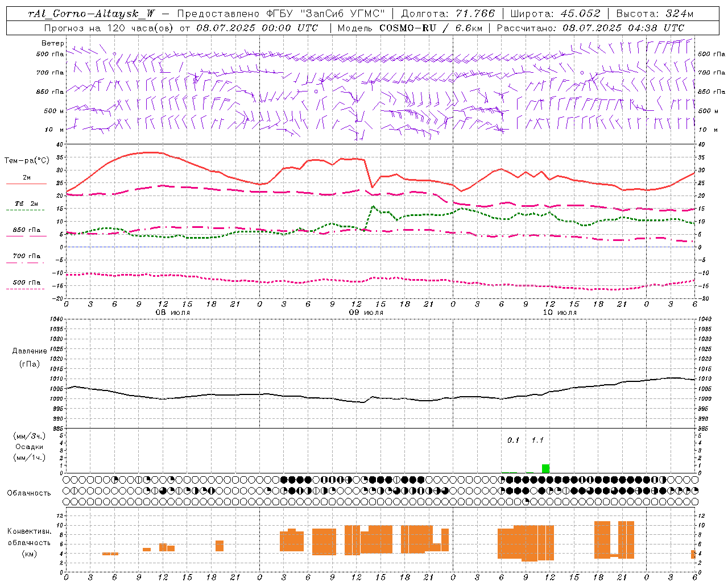Click the Td 2м dew point legend entry
The height and width of the screenshot is (582, 728).
click(26, 203)
